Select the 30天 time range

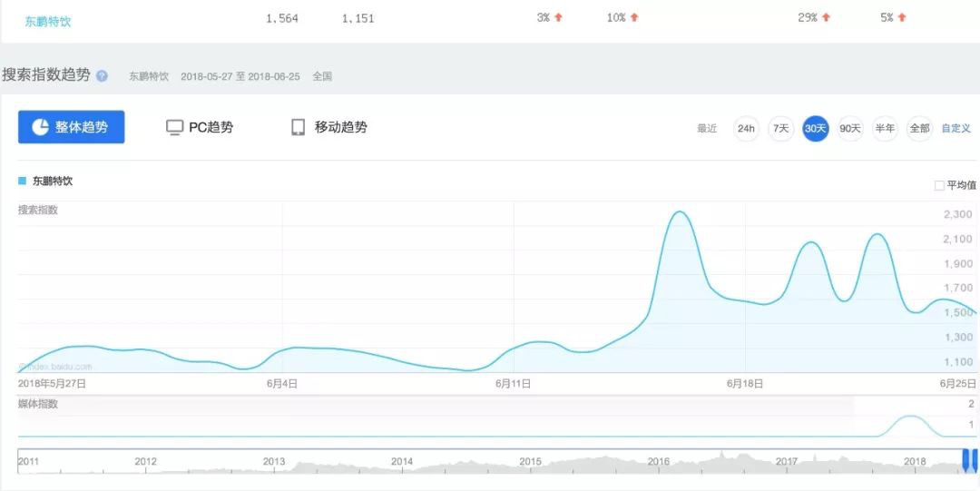tap(816, 128)
